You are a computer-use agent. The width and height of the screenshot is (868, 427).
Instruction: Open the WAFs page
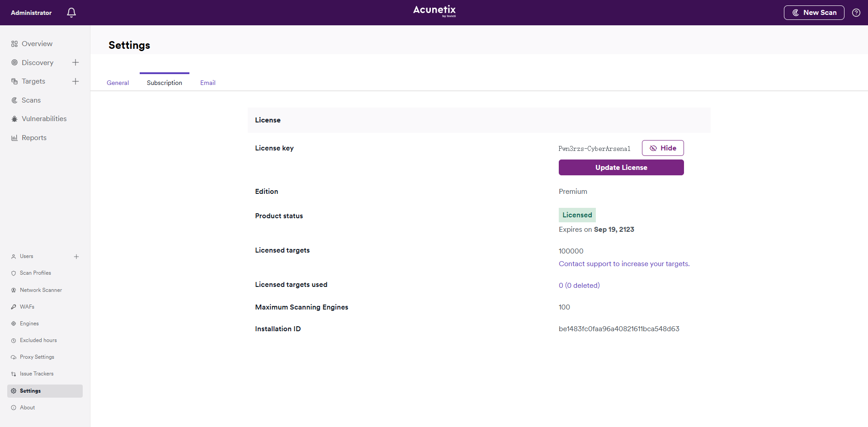[x=27, y=307]
